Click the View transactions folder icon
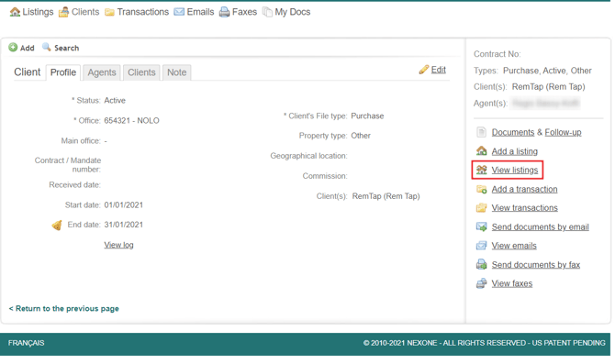The image size is (615, 364). (x=481, y=207)
